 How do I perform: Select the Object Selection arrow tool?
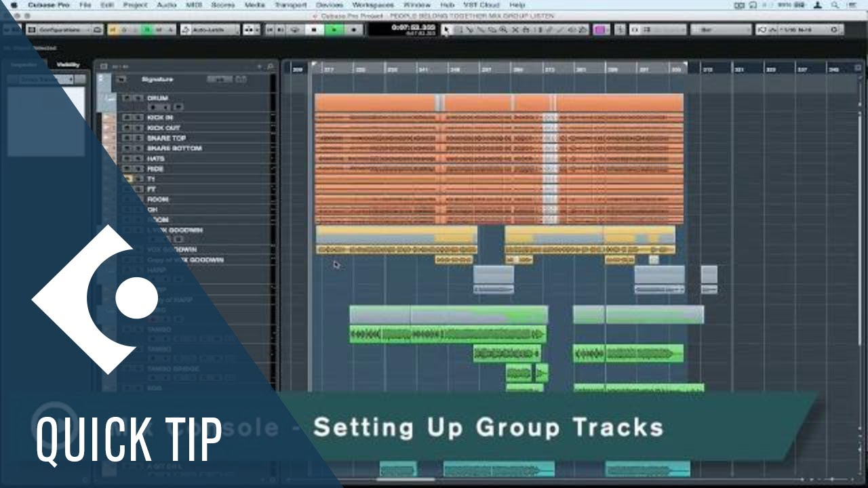point(446,30)
